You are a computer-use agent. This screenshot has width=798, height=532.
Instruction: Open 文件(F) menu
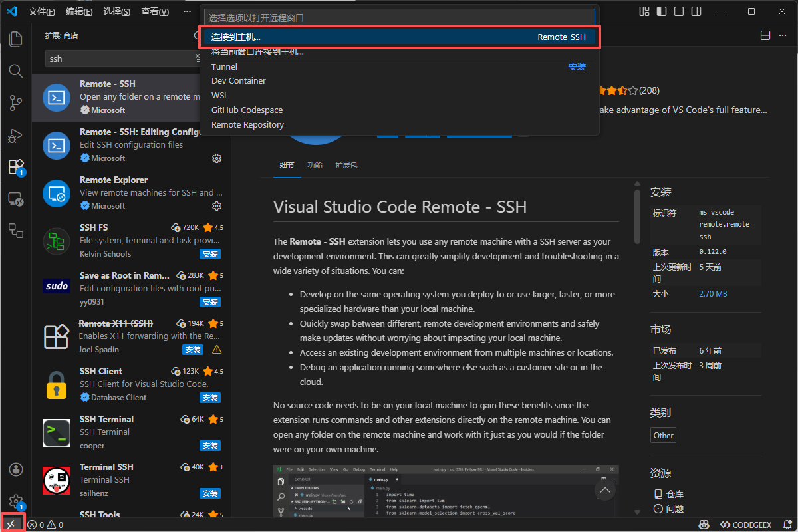[41, 11]
